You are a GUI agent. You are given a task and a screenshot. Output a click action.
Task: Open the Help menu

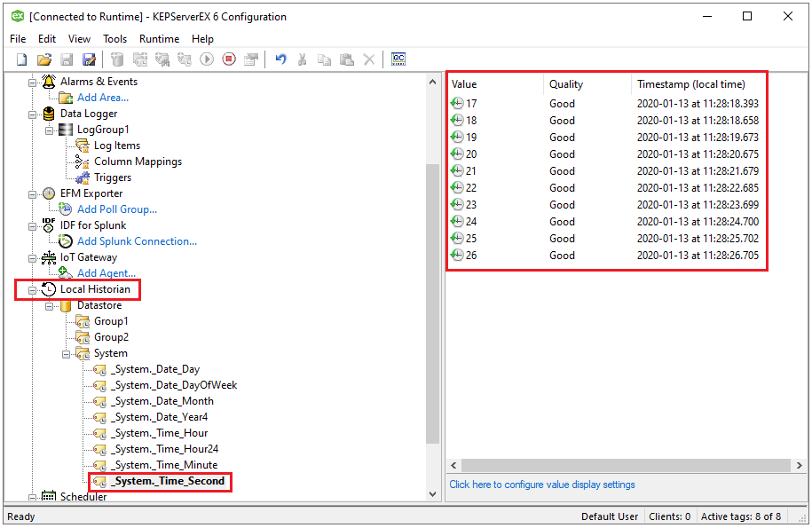pos(202,39)
